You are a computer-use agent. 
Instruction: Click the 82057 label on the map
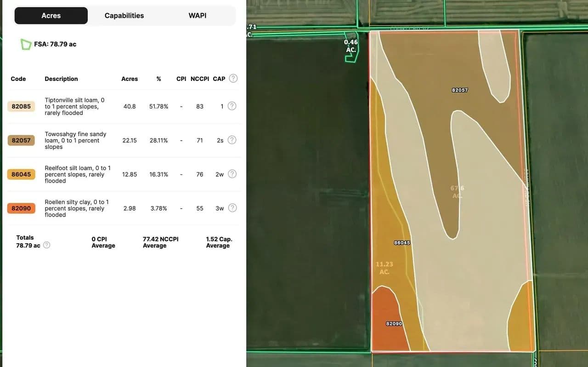point(459,90)
